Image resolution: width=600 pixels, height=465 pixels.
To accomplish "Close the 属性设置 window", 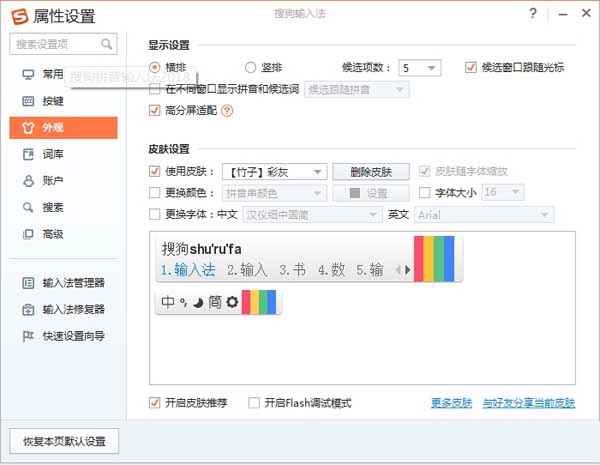I will coord(586,13).
